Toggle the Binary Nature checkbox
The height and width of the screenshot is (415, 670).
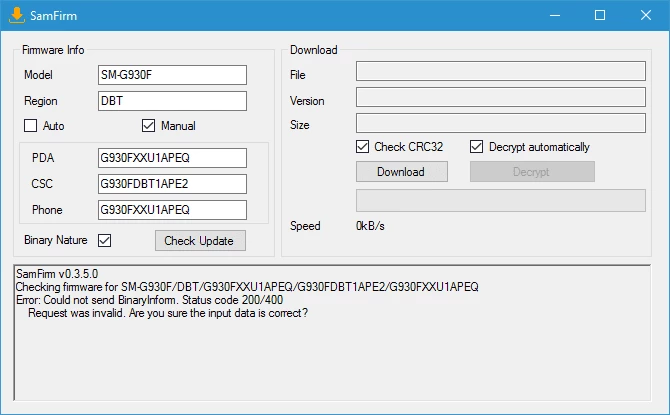[x=104, y=240]
